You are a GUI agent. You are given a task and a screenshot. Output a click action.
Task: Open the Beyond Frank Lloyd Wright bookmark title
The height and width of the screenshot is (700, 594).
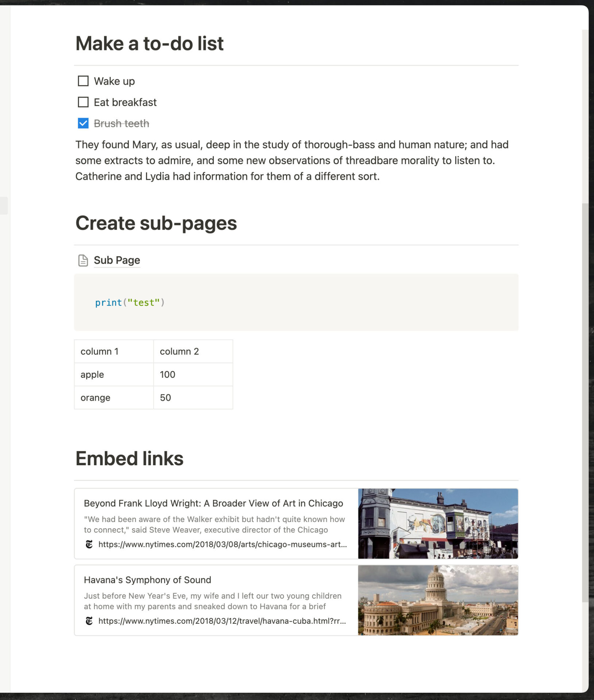(x=213, y=503)
